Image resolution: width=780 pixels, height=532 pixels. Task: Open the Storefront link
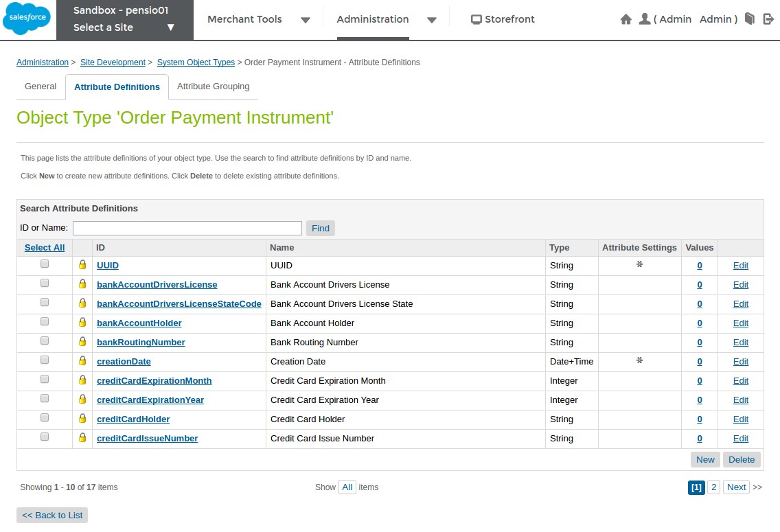click(x=509, y=19)
